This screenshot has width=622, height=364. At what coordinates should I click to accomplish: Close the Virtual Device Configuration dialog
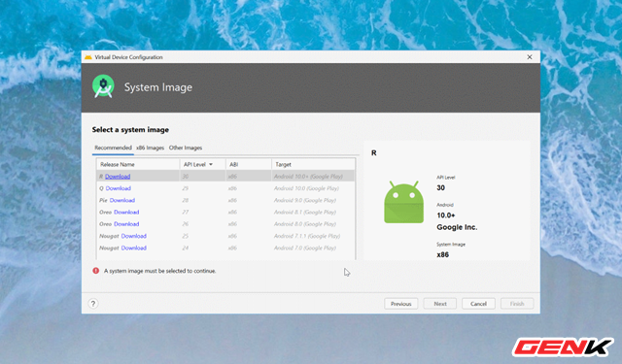click(x=529, y=57)
